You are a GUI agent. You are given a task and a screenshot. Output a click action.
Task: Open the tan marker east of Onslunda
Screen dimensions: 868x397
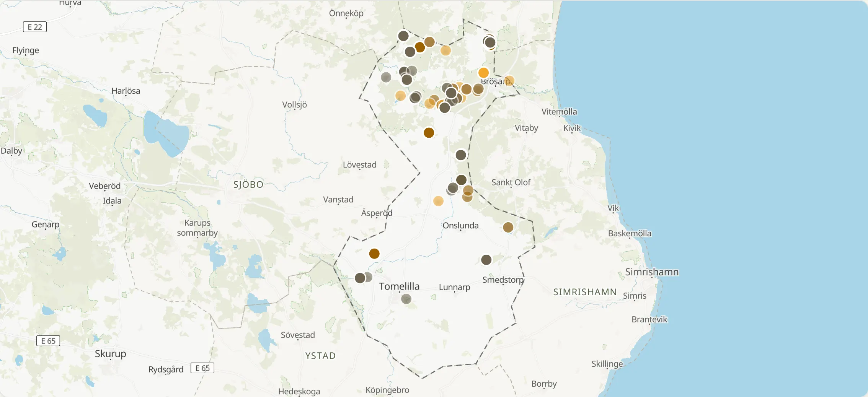508,228
